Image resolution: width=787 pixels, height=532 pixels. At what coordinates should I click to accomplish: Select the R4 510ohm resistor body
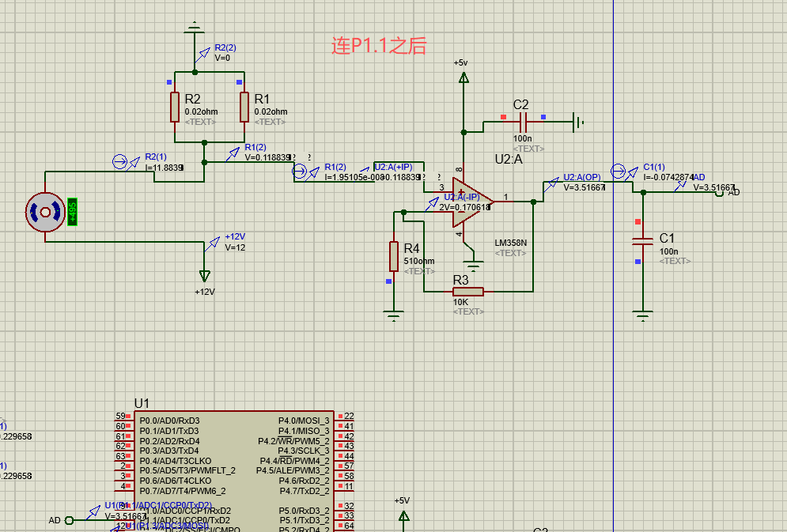click(394, 256)
